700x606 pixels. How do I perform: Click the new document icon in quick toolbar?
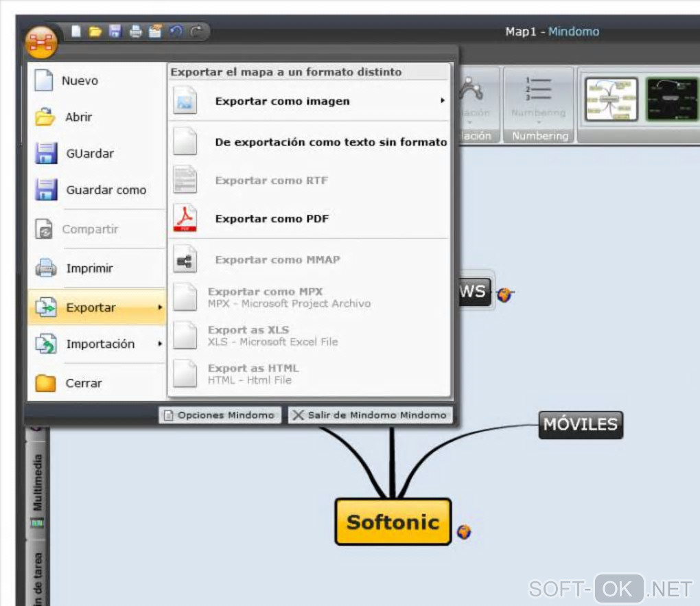click(x=76, y=32)
